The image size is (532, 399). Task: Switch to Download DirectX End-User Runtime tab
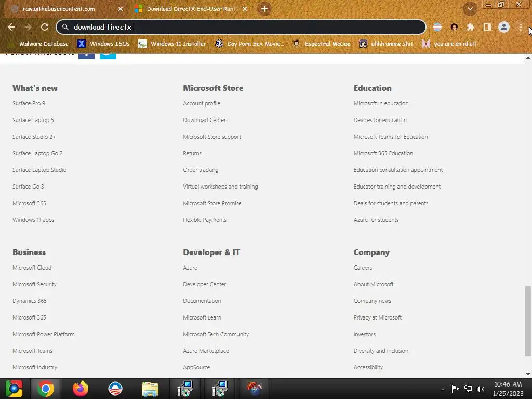tap(191, 9)
